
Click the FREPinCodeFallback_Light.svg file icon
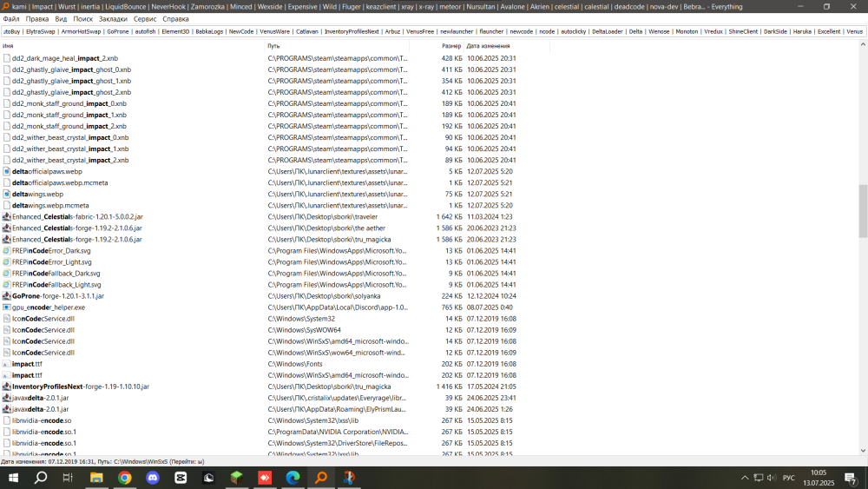coord(7,285)
